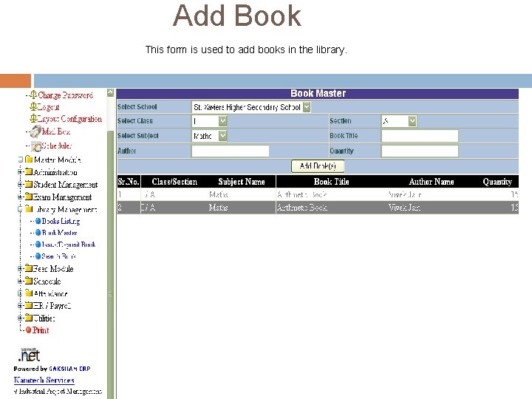Click the Logout link

point(48,107)
